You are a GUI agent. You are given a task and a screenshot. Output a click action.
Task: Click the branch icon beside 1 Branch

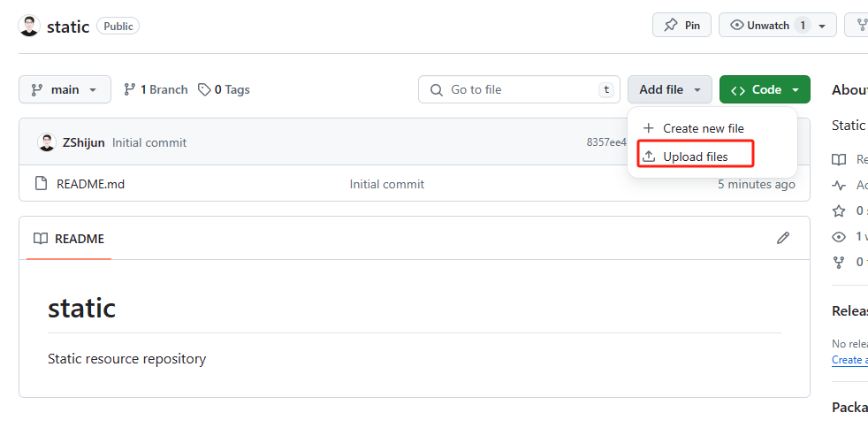(130, 89)
